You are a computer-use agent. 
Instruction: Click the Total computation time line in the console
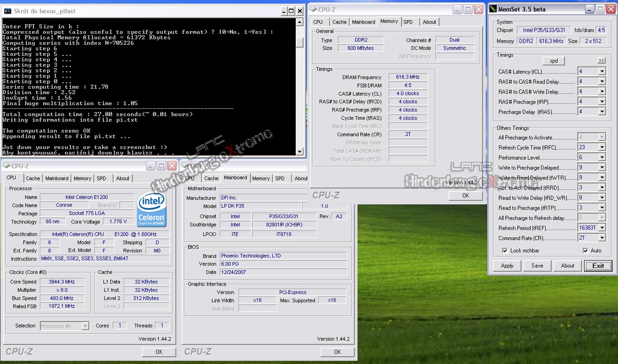click(x=98, y=114)
